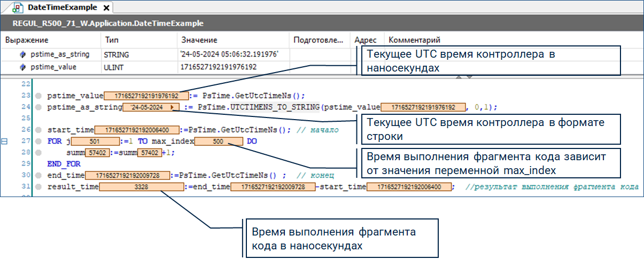
Task: Click the variable icon beside pstime_as_string
Action: click(x=22, y=54)
